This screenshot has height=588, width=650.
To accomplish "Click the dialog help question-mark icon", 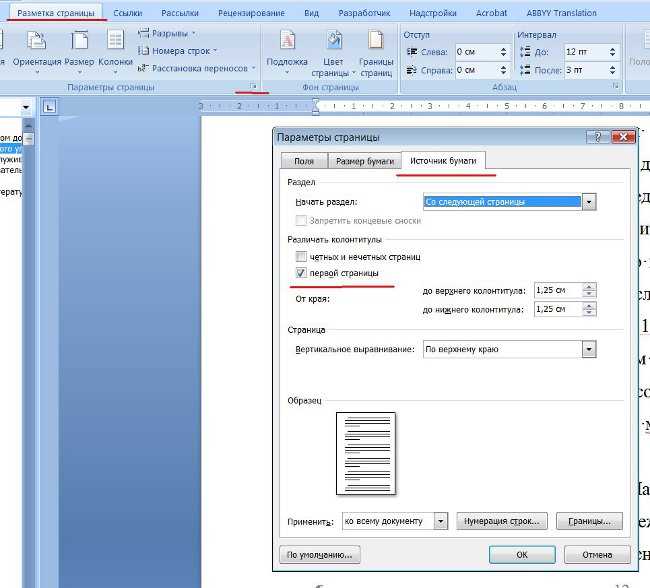I will point(598,137).
